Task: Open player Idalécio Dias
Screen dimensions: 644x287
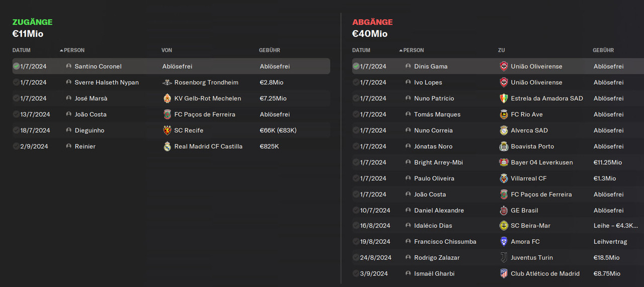Action: click(433, 226)
